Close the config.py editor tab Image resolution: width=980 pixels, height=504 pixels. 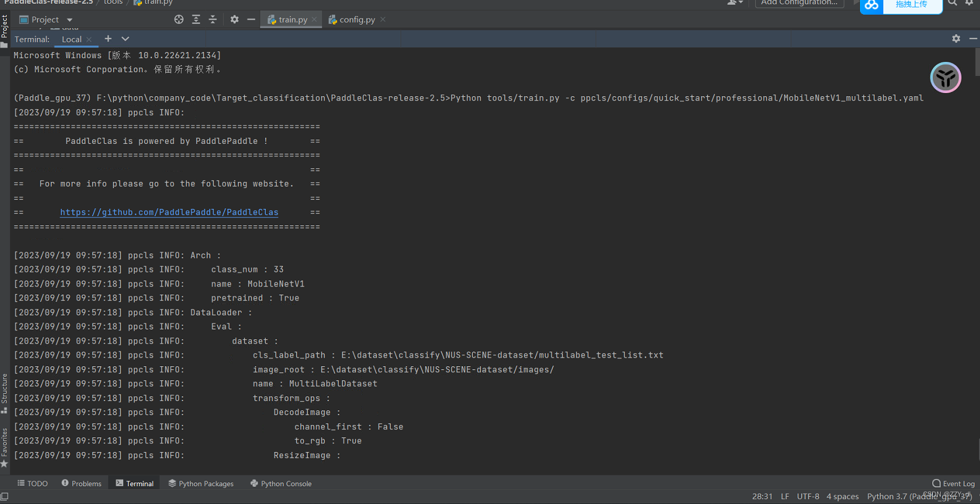[x=383, y=20]
